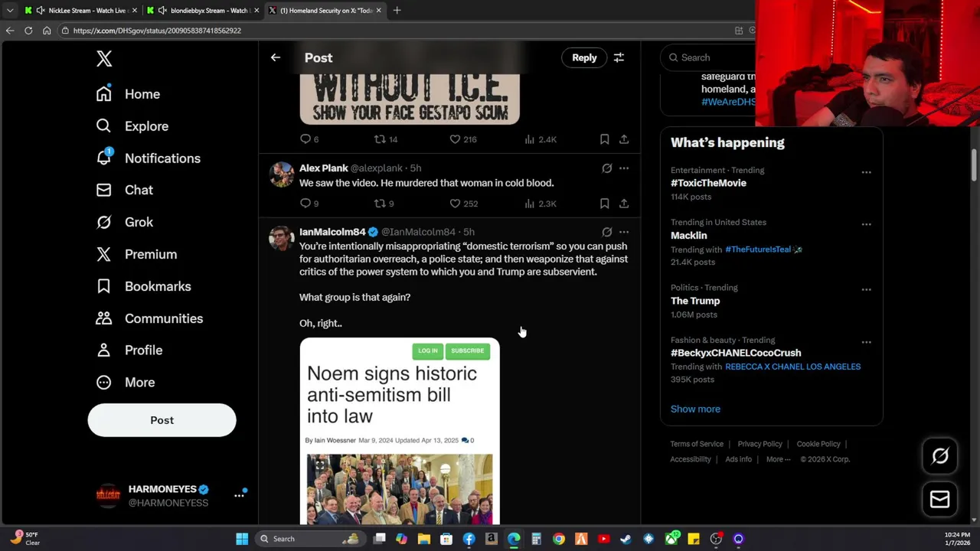The image size is (980, 551).
Task: Mute the NickLee Stream tab
Action: (x=40, y=11)
